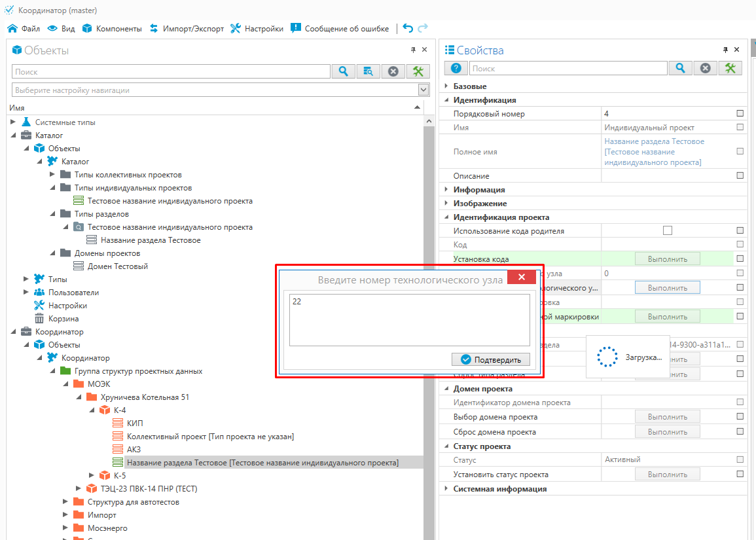Tick the checkbox next to 'Порядковый номер'
Viewport: 756px width, 540px height.
(740, 114)
